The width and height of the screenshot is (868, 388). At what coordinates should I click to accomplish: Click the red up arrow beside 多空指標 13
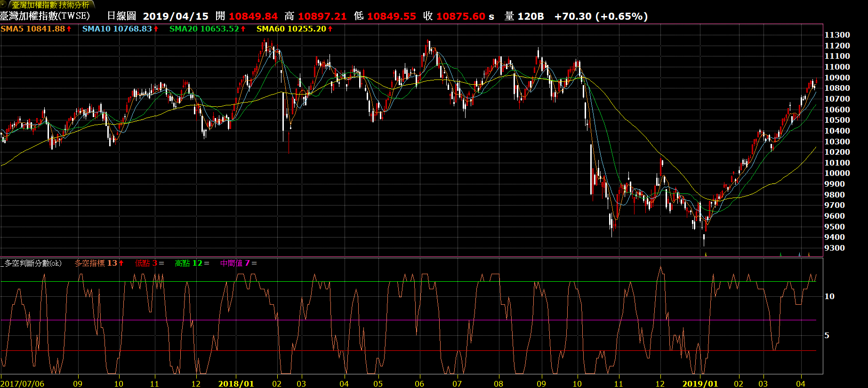point(121,263)
